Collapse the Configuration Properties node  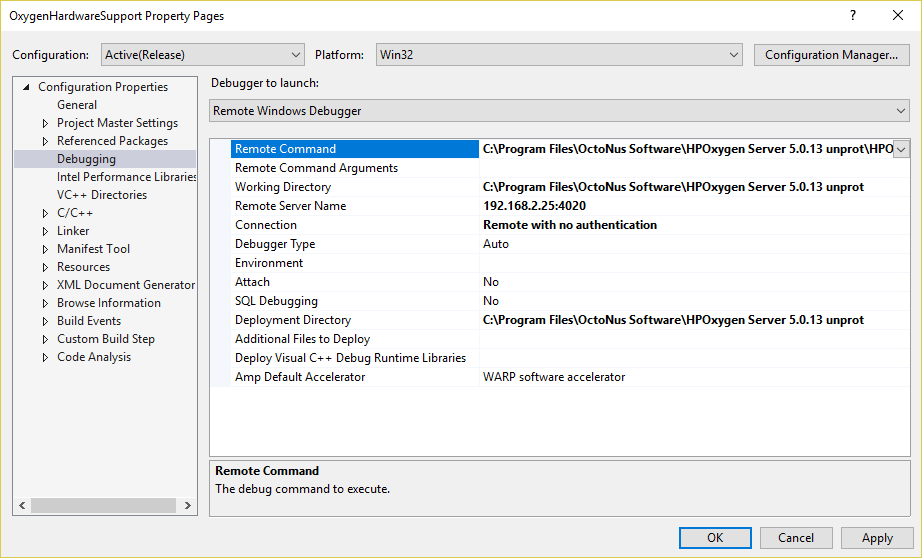[26, 87]
